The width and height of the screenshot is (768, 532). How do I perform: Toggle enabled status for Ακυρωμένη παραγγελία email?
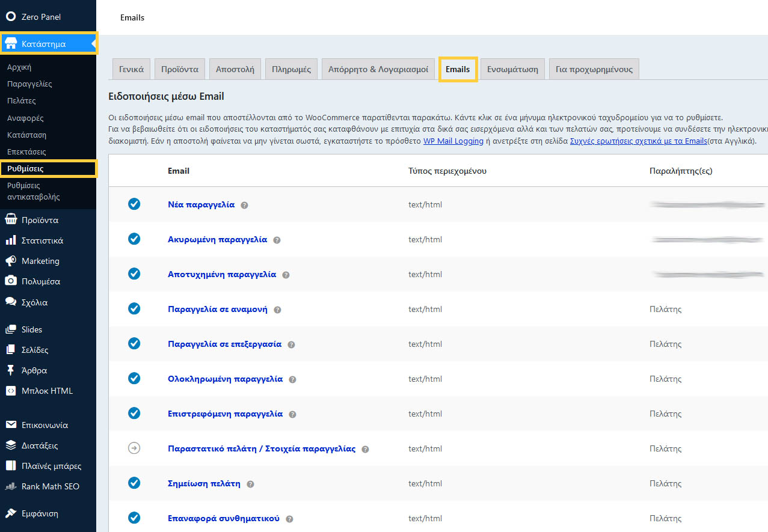(x=134, y=239)
